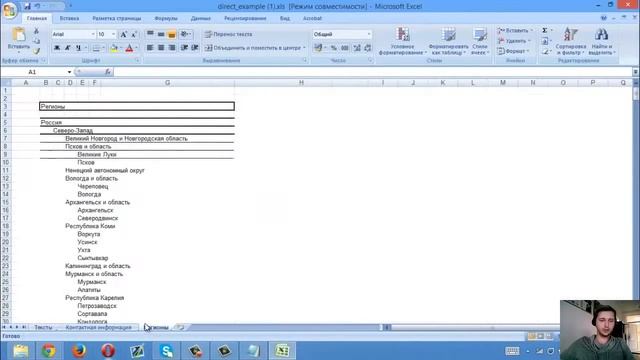Open the Рецензирование ribbon tab
The image size is (640, 360).
click(x=245, y=18)
